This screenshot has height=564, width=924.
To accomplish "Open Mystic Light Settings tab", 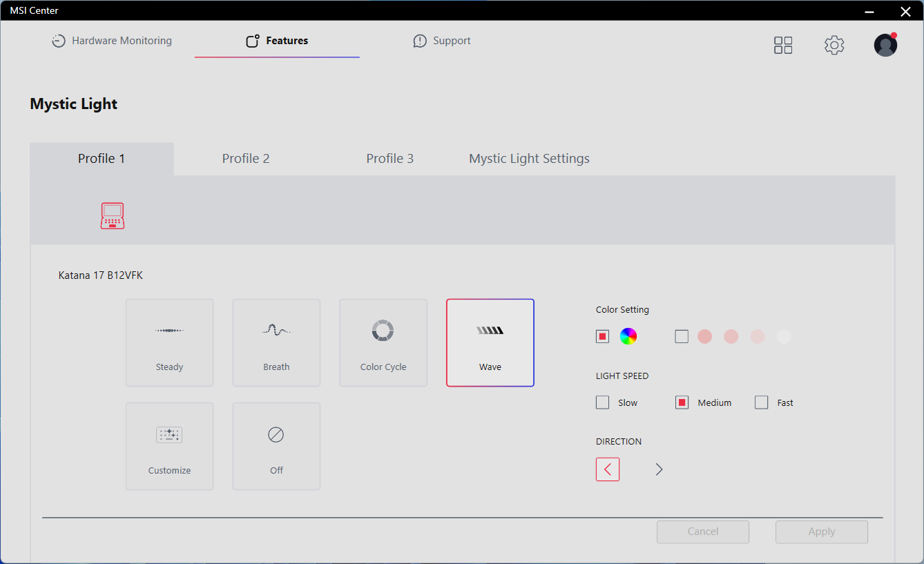I will tap(530, 159).
